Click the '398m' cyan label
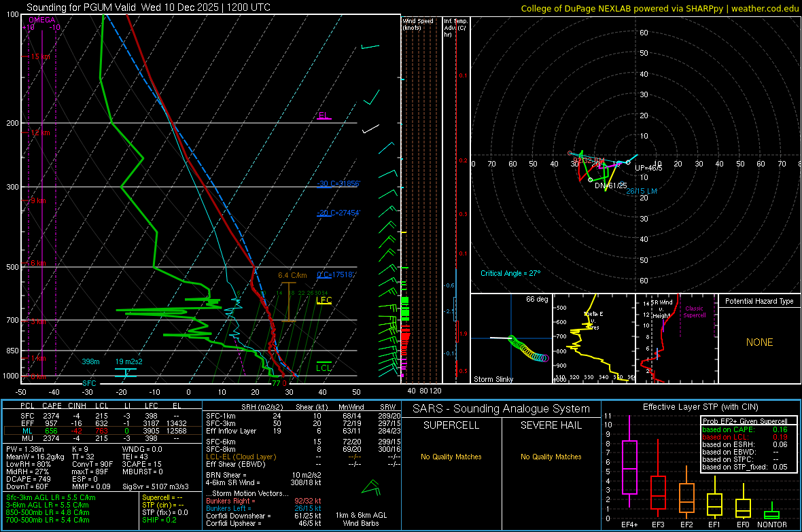 point(90,361)
